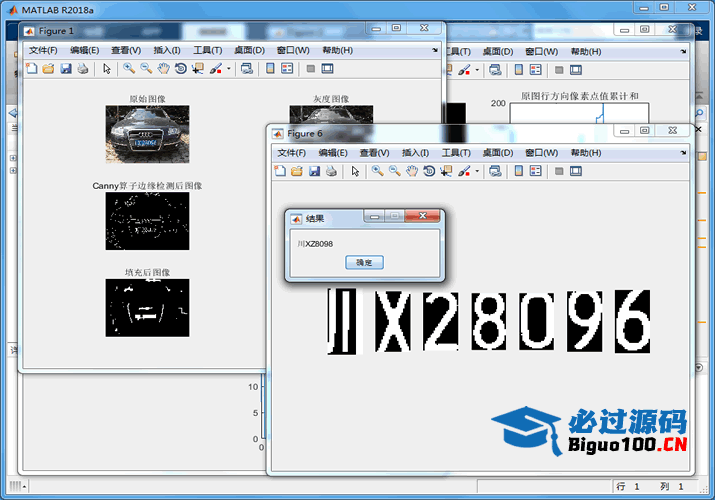Open 帮助(H) menu in Figure 6
715x500 pixels.
586,153
